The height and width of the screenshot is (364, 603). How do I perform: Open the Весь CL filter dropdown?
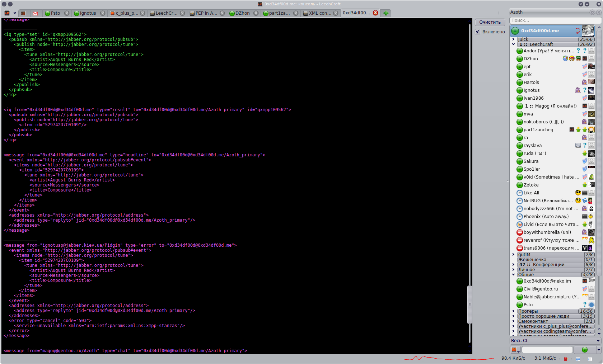click(555, 341)
